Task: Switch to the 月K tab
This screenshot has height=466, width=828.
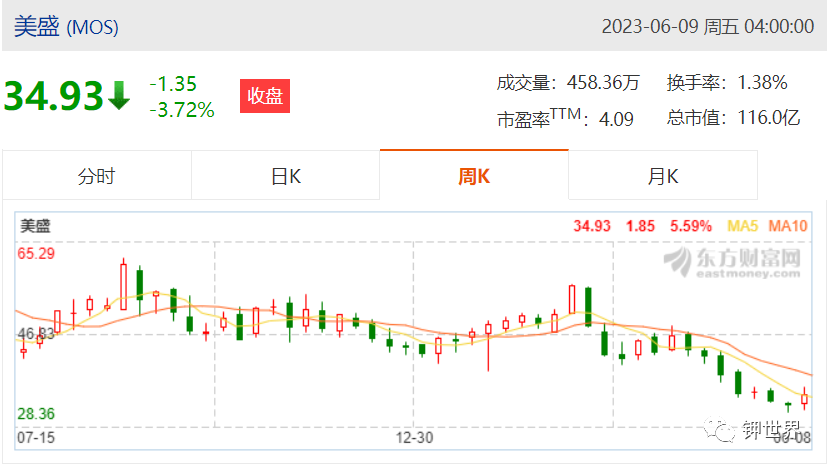Action: point(663,175)
